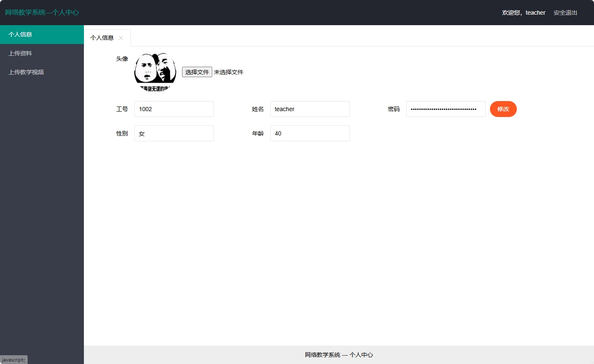Click the 安全退出 logout link
This screenshot has width=594, height=364.
pyautogui.click(x=565, y=13)
